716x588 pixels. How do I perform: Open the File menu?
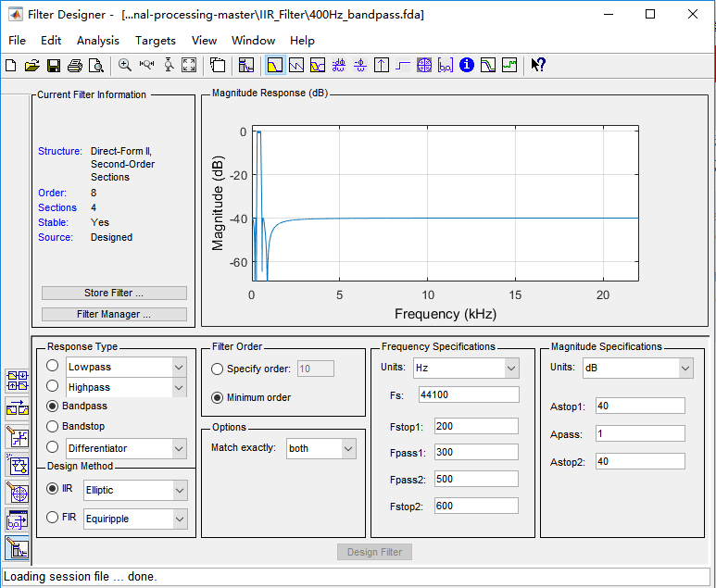click(x=17, y=41)
